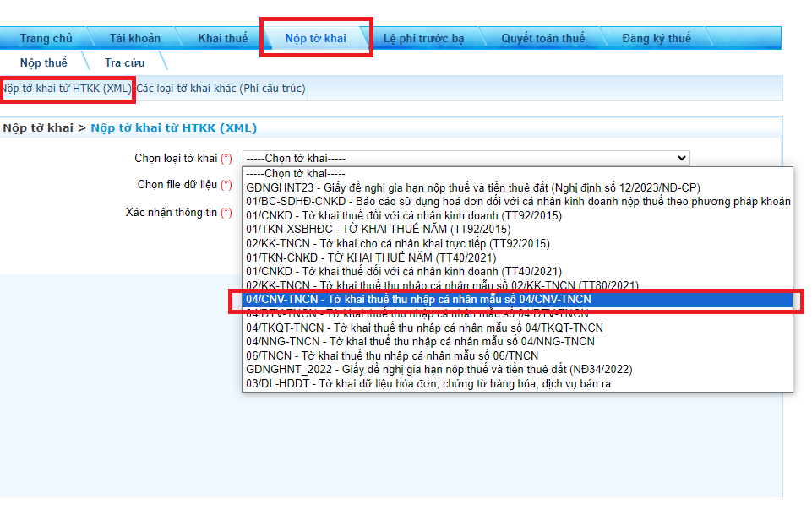The width and height of the screenshot is (812, 531).
Task: Open the Nộp thuế submenu
Action: tap(44, 62)
